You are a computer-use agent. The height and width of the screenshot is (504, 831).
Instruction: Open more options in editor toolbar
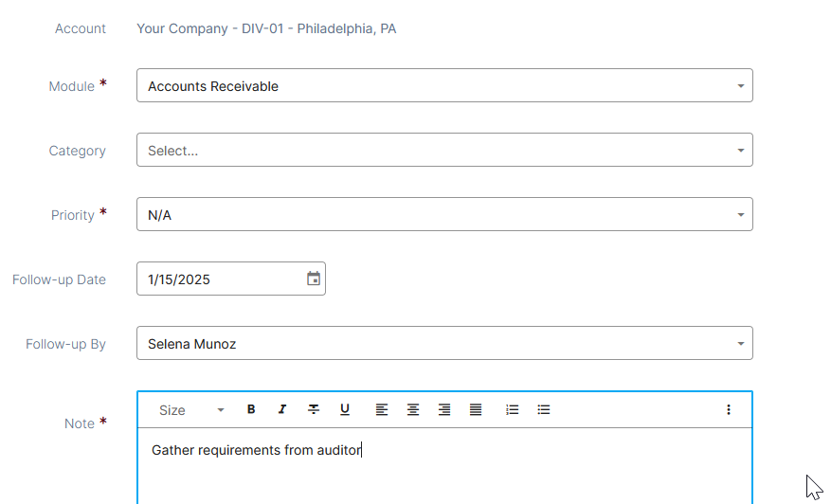tap(729, 409)
